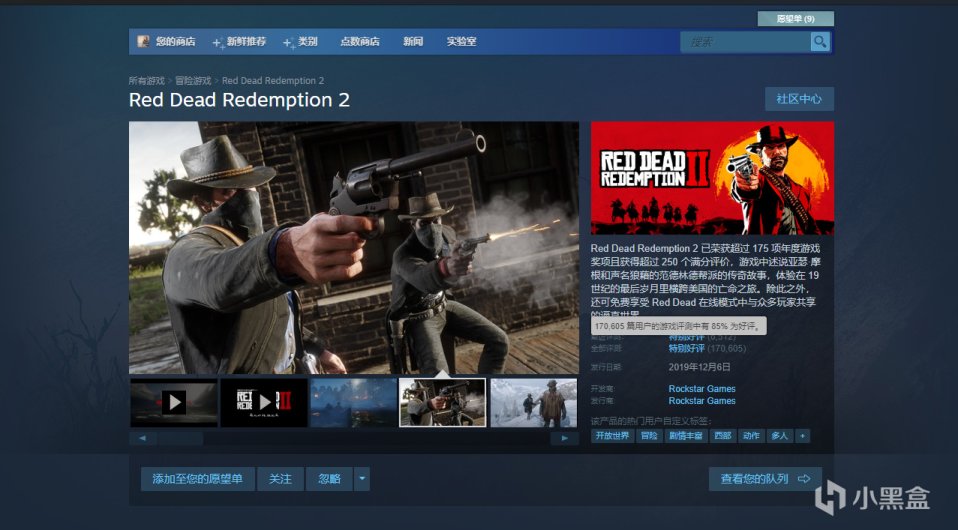Open the ignore options dropdown arrow
The height and width of the screenshot is (530, 958).
(362, 479)
